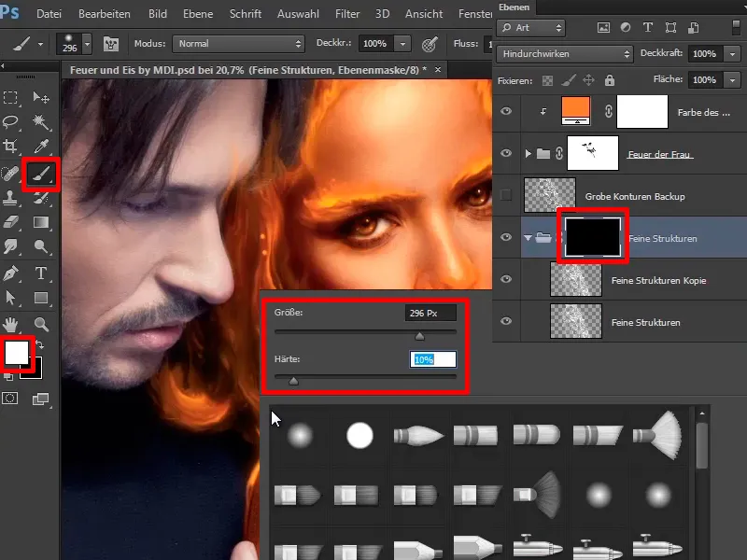
Task: Open the Modus blend mode dropdown
Action: (238, 44)
